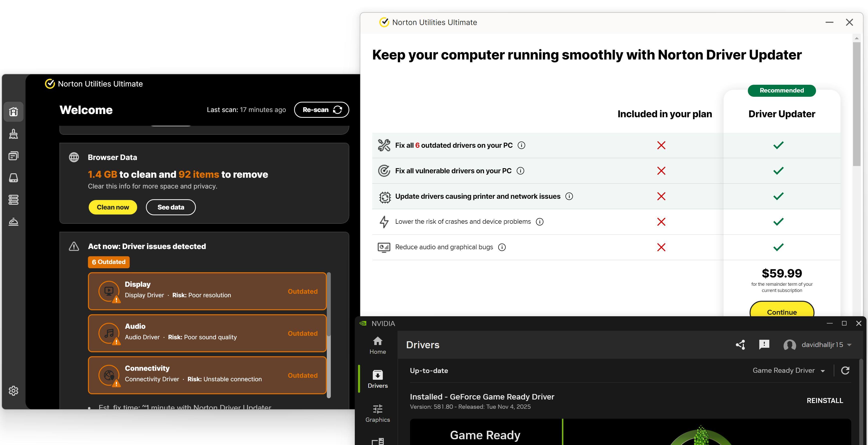Show info for reduce audio bugs feature
Viewport: 868px width, 445px height.
point(502,247)
